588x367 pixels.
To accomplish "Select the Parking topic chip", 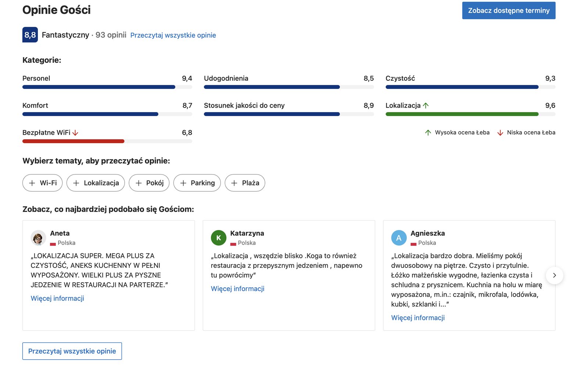I will click(x=197, y=183).
